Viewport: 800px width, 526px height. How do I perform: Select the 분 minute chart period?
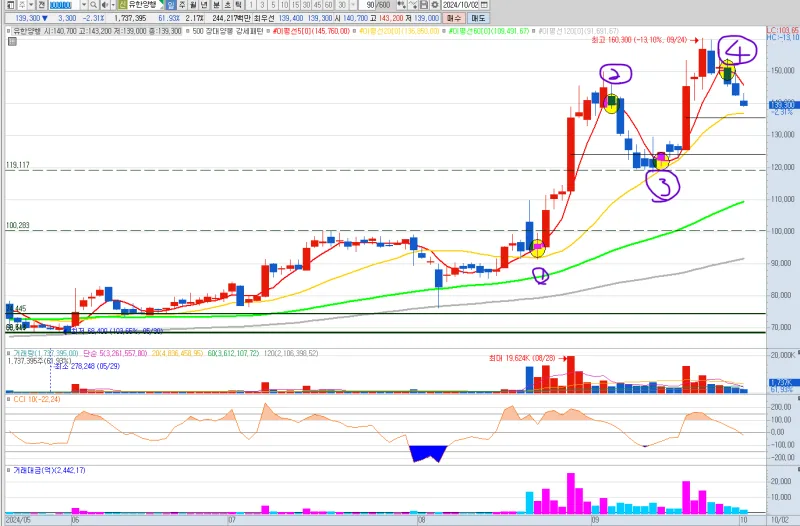click(x=215, y=6)
